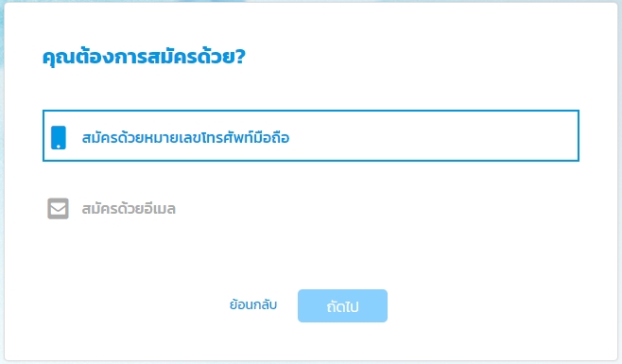This screenshot has width=622, height=364.
Task: Tap the smartphone glyph beside phone signup
Action: tap(59, 137)
